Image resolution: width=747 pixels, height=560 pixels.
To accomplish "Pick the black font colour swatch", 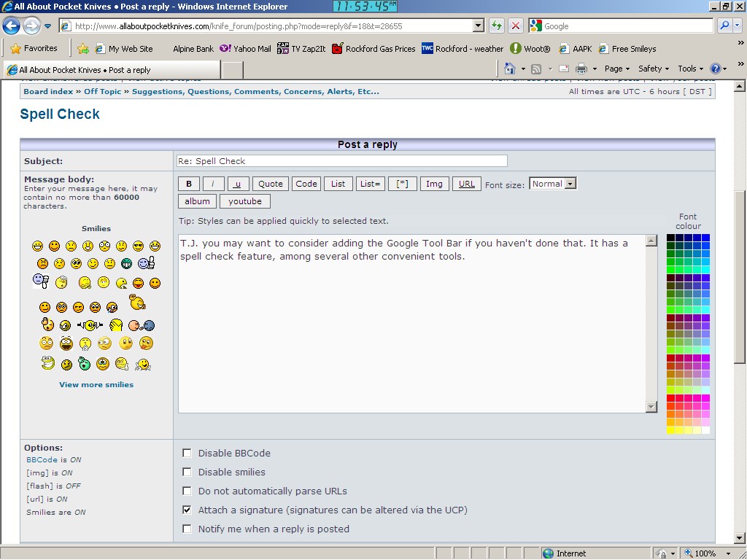I will click(x=670, y=238).
